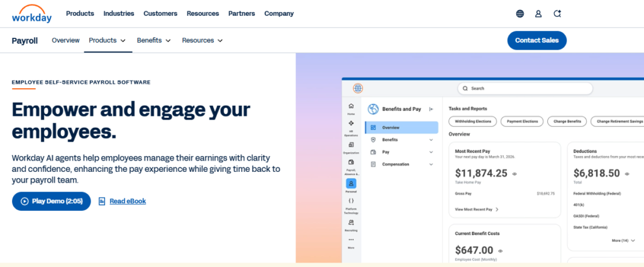Go to the Payroll Overview tab

pyautogui.click(x=65, y=40)
